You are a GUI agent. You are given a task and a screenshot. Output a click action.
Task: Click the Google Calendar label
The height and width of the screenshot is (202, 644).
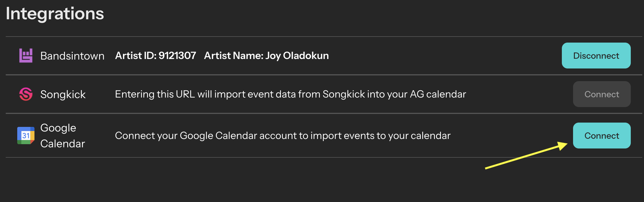(x=63, y=136)
